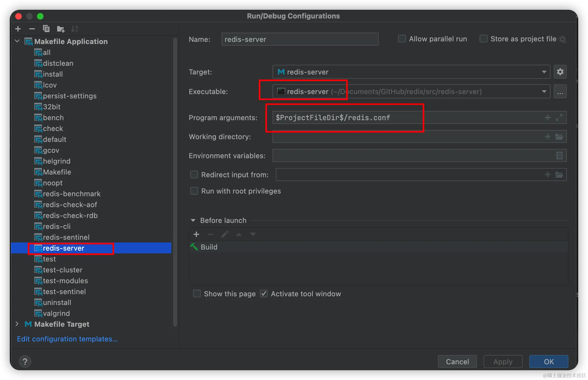Click the copy configuration icon

click(46, 29)
